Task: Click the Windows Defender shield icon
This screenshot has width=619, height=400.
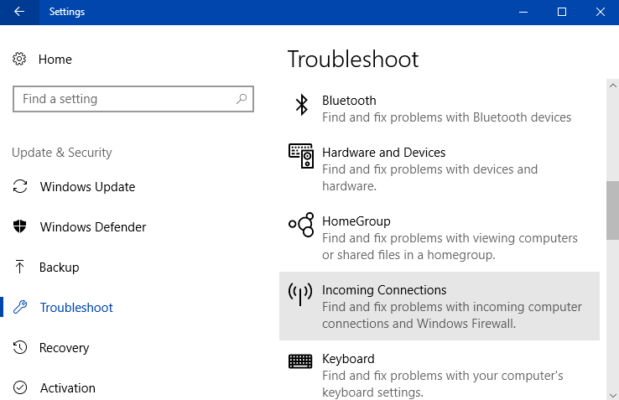Action: (x=20, y=227)
